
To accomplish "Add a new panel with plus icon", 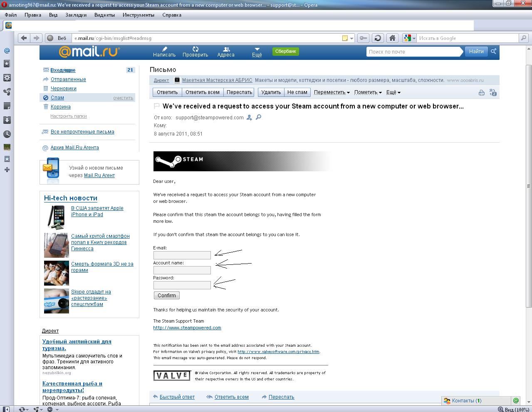I will (x=7, y=170).
